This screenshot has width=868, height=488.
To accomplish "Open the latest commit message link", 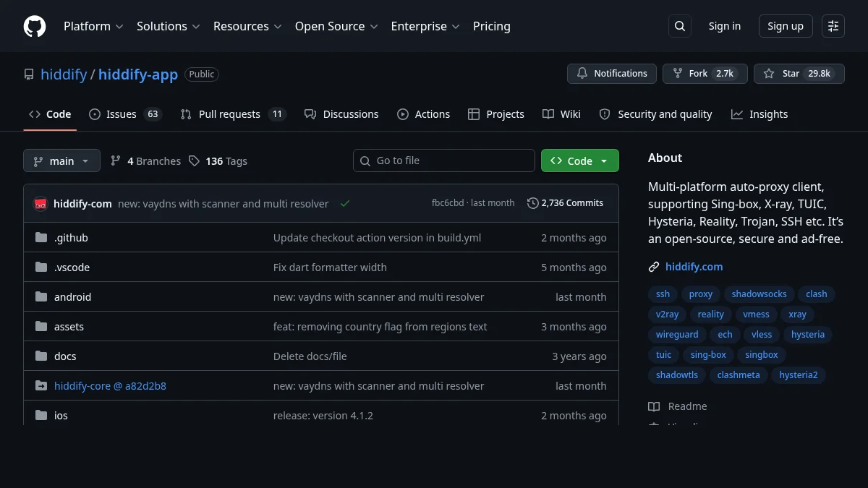I will [x=224, y=204].
